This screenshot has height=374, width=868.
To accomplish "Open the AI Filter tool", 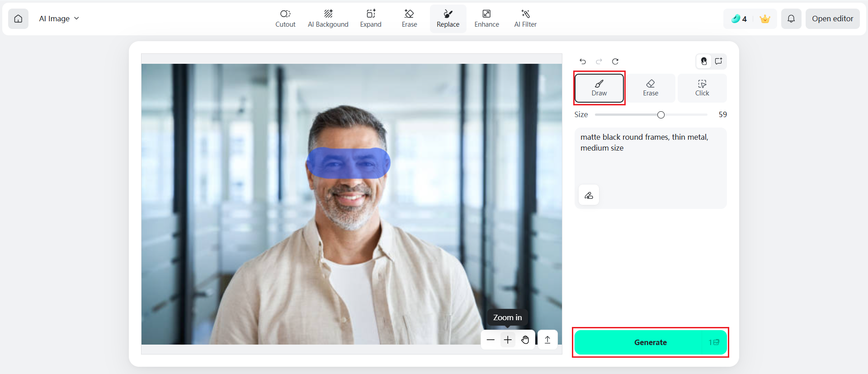I will coord(525,19).
